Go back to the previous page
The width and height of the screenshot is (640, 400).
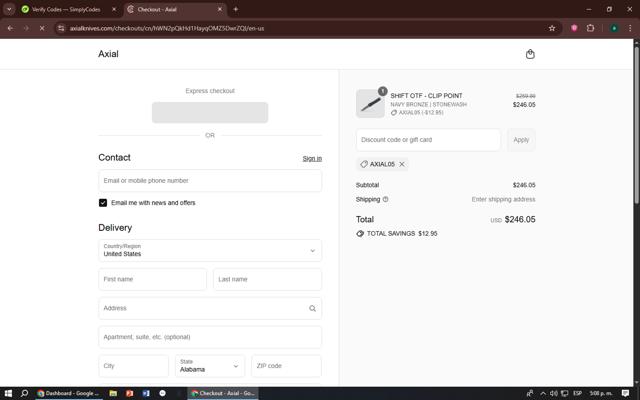(10, 28)
